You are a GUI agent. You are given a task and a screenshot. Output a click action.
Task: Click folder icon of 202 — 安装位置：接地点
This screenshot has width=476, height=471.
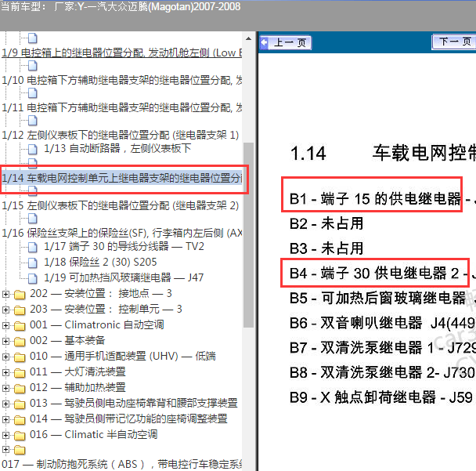pyautogui.click(x=20, y=295)
